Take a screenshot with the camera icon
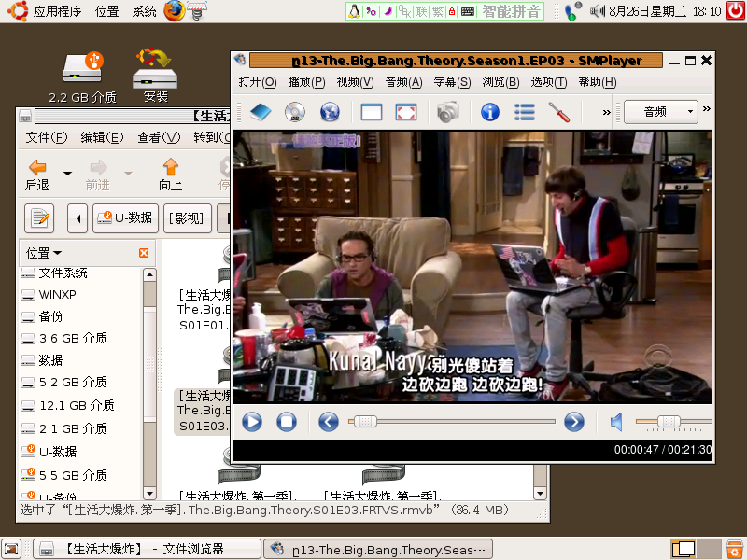747x560 pixels. tap(448, 112)
